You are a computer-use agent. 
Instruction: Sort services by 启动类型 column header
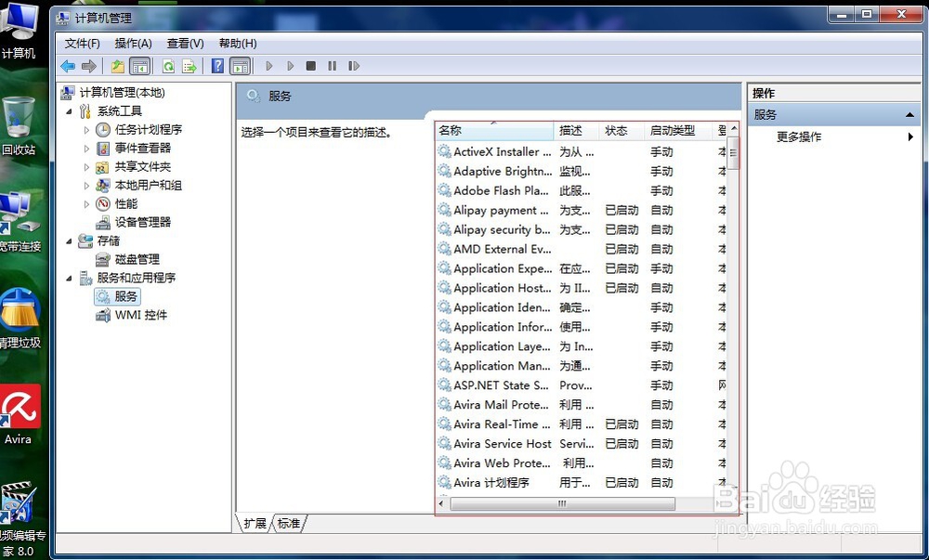click(x=678, y=131)
